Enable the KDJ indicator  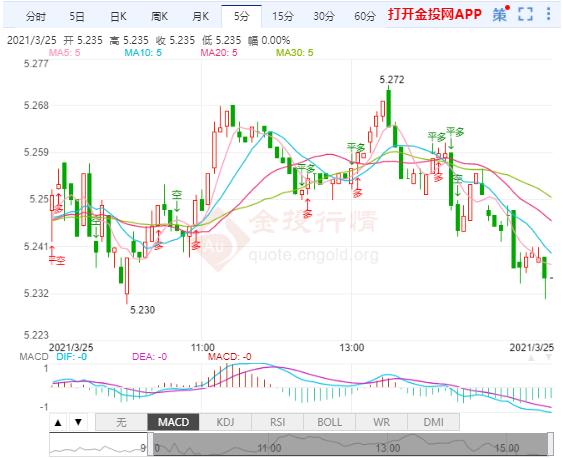pyautogui.click(x=225, y=422)
